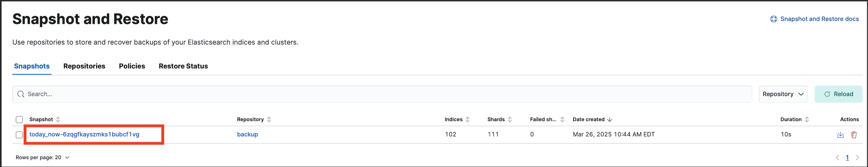Sort by Shards column arrows
Image resolution: width=868 pixels, height=167 pixels.
pos(510,119)
